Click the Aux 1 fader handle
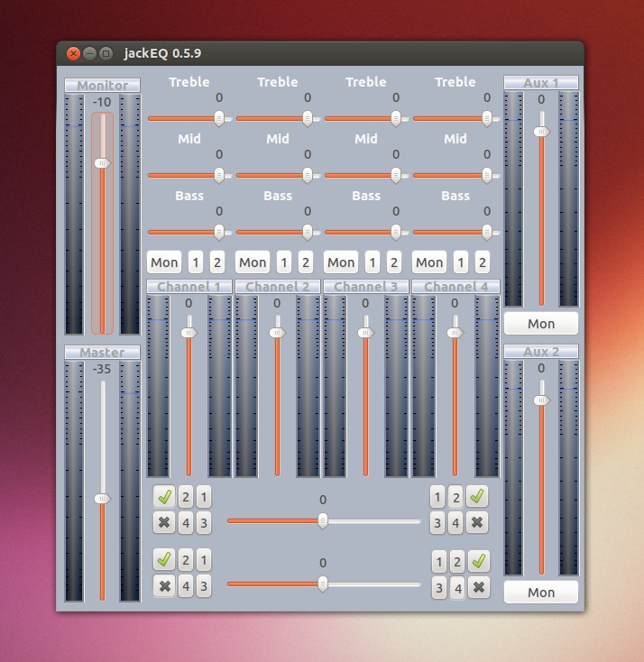Screen dimensions: 644x662 pos(541,132)
